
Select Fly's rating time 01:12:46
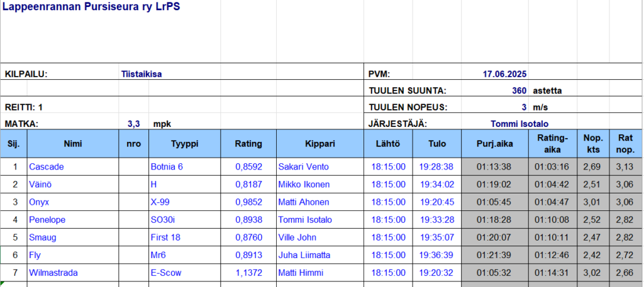(x=553, y=255)
